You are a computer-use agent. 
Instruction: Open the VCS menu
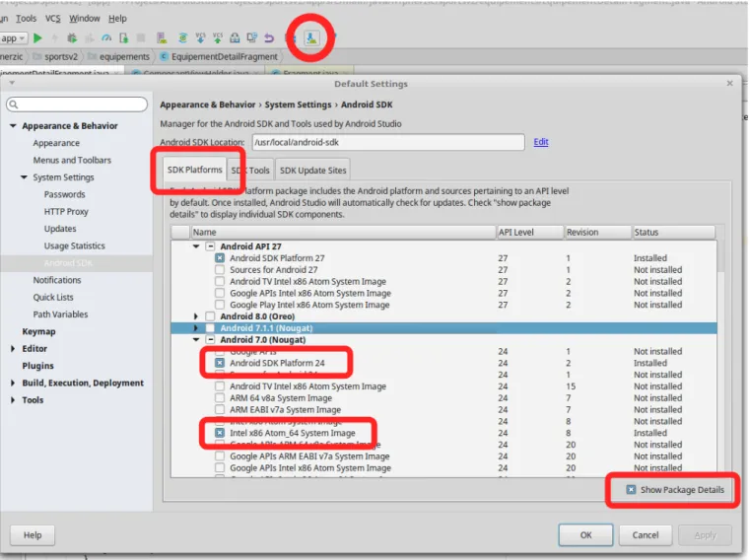pos(52,18)
